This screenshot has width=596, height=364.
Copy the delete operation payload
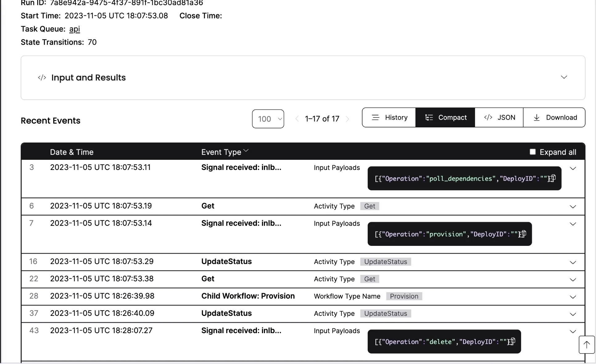pos(512,341)
